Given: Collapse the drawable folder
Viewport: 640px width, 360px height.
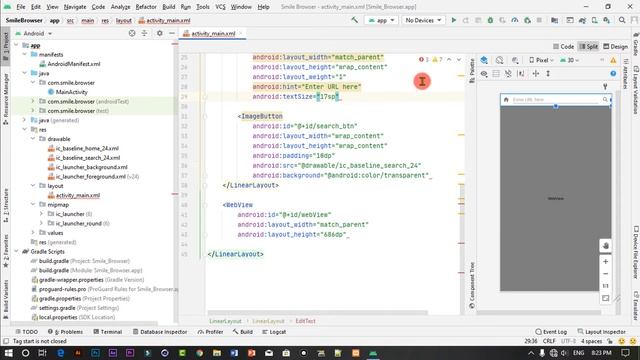Looking at the screenshot, I should click(x=33, y=139).
